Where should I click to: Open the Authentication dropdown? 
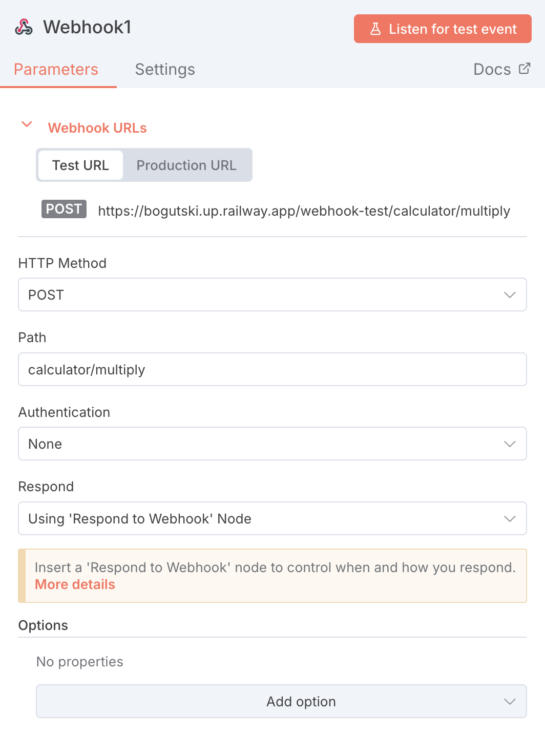272,444
